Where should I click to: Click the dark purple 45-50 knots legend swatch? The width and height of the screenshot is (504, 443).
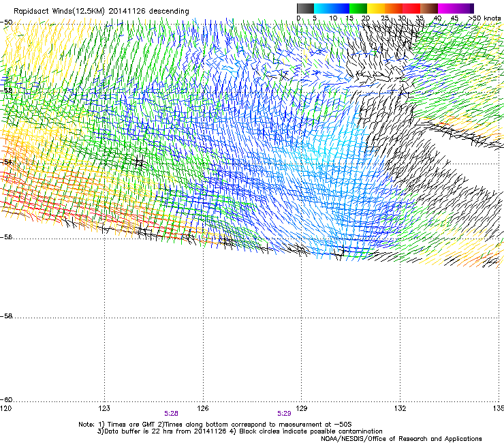tap(464, 8)
